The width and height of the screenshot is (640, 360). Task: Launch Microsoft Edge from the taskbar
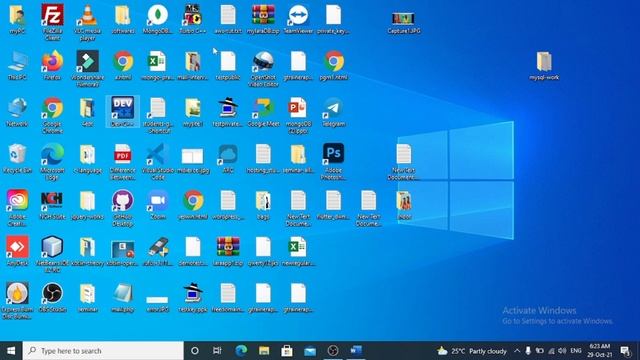click(x=241, y=351)
